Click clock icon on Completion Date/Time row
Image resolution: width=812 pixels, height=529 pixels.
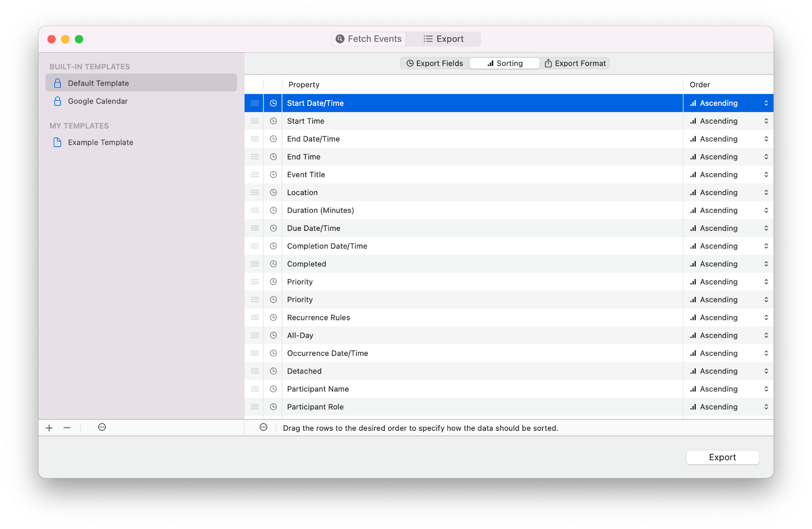[273, 246]
